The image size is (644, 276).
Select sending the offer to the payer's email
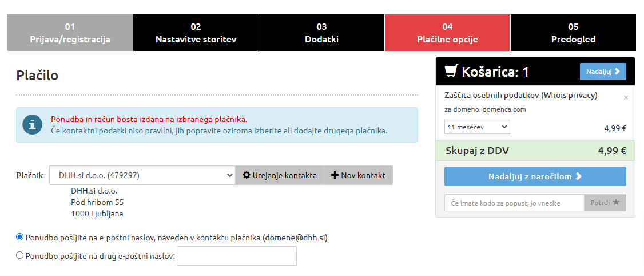[19, 237]
